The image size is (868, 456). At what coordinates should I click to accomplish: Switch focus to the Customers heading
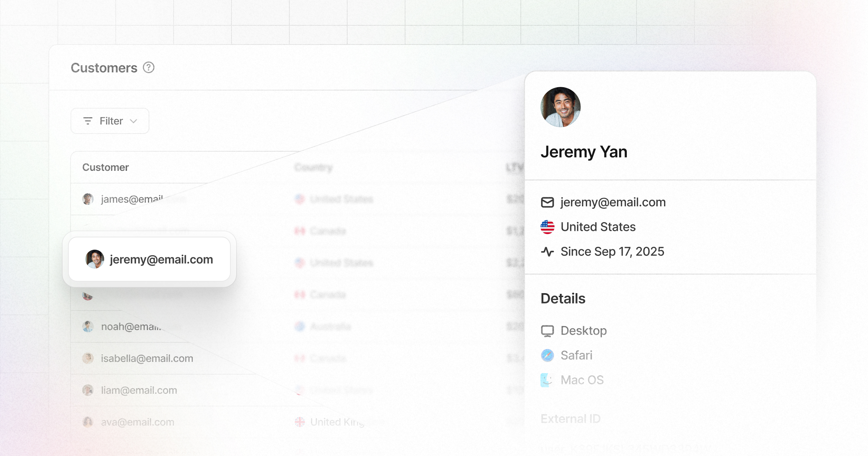[104, 67]
